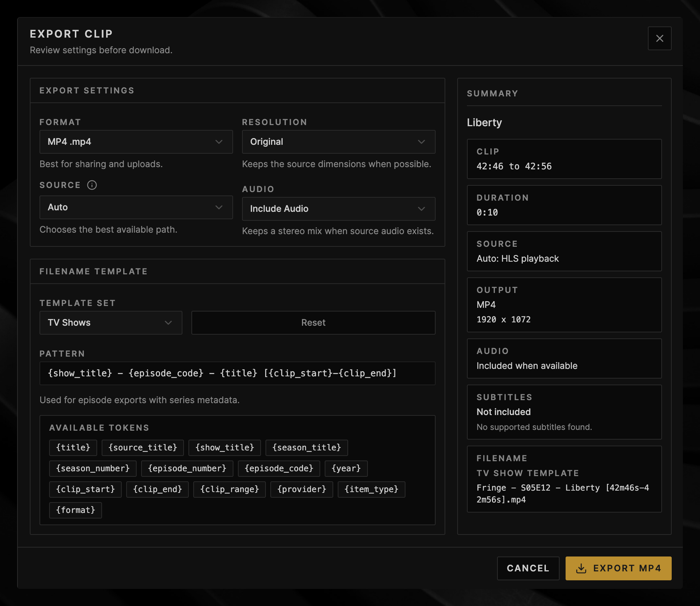The height and width of the screenshot is (606, 700).
Task: Insert the {format} token
Action: pos(76,510)
